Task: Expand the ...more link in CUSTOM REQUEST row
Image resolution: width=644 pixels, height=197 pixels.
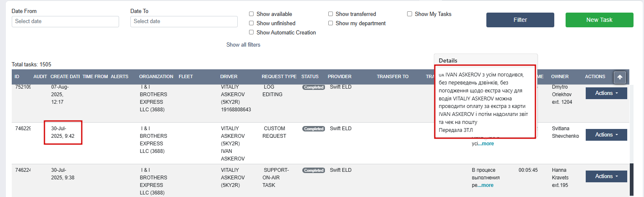Action: [x=486, y=144]
